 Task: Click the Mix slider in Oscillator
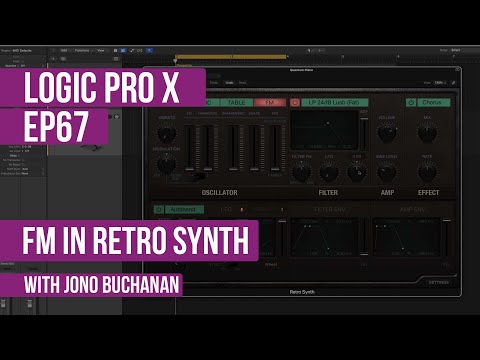275,147
